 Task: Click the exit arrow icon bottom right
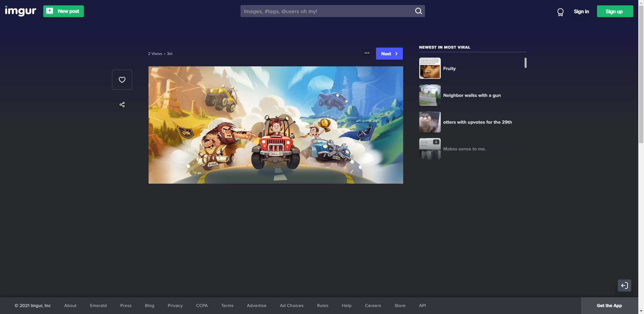click(625, 286)
